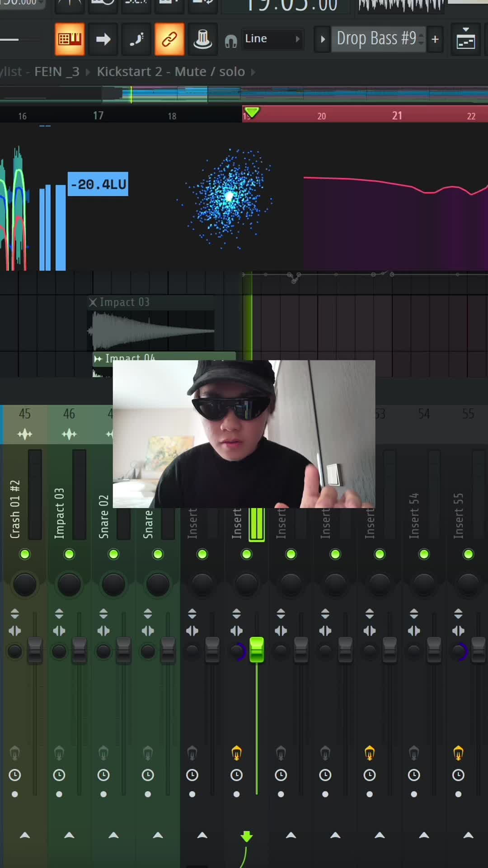Click the stereo vectorscope display
The width and height of the screenshot is (488, 868).
[x=228, y=198]
